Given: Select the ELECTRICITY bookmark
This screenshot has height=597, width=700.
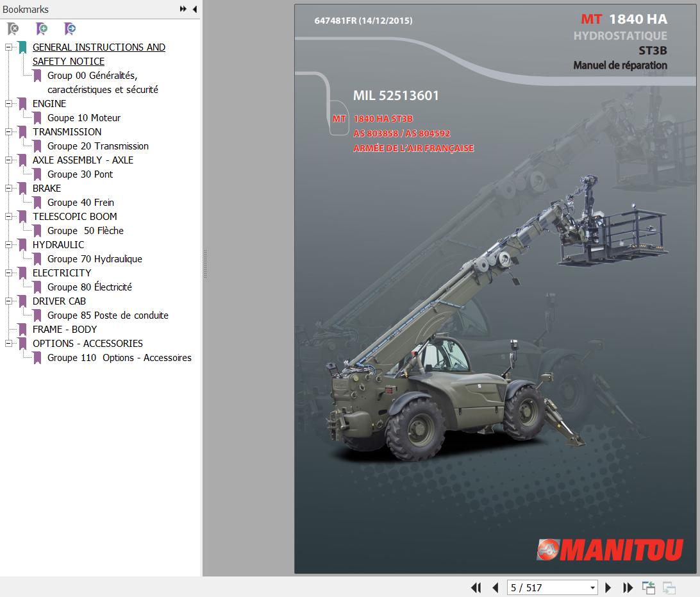Looking at the screenshot, I should click(62, 273).
